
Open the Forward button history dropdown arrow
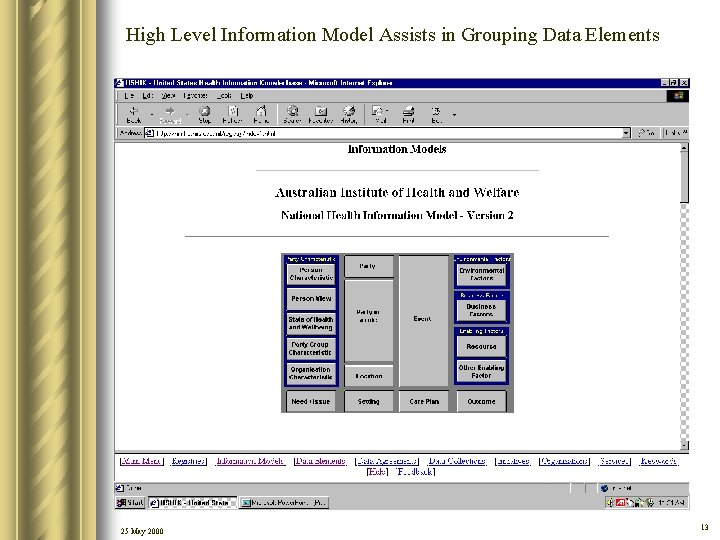(187, 114)
